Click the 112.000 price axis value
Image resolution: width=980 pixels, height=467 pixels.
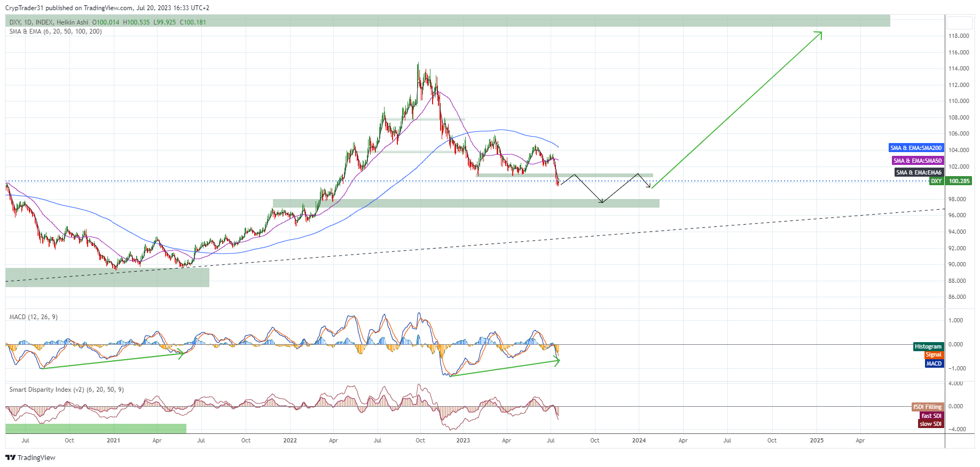tap(959, 85)
